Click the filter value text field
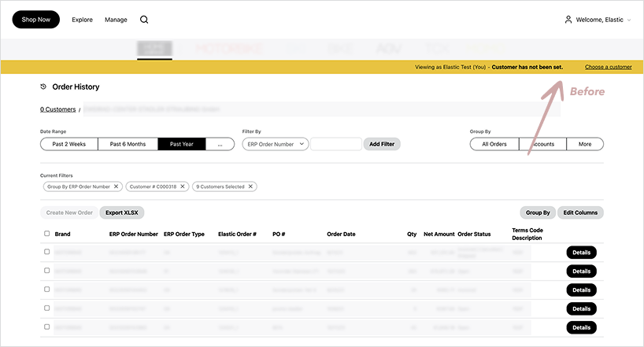This screenshot has height=347, width=644. [x=336, y=144]
